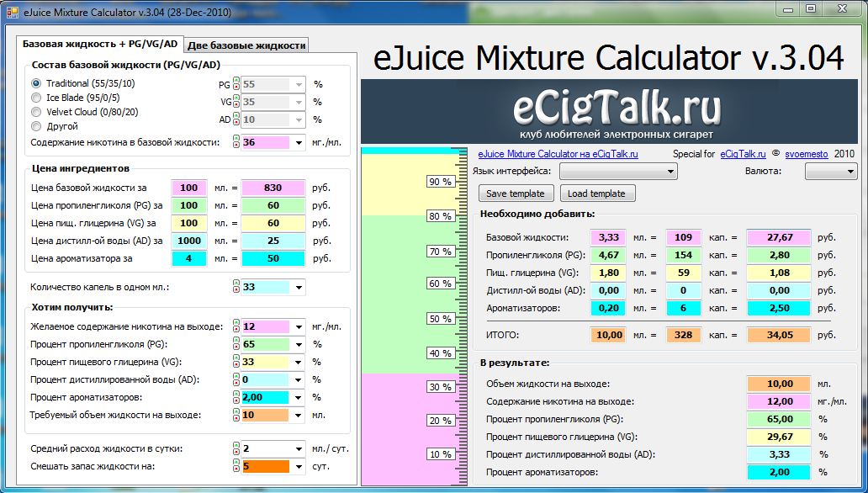Click the eCigTalk.ru banner image

pyautogui.click(x=609, y=111)
